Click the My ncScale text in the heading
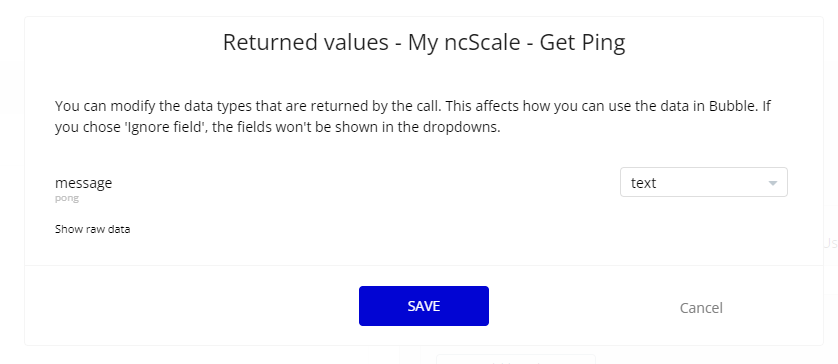The image size is (838, 364). tap(464, 42)
